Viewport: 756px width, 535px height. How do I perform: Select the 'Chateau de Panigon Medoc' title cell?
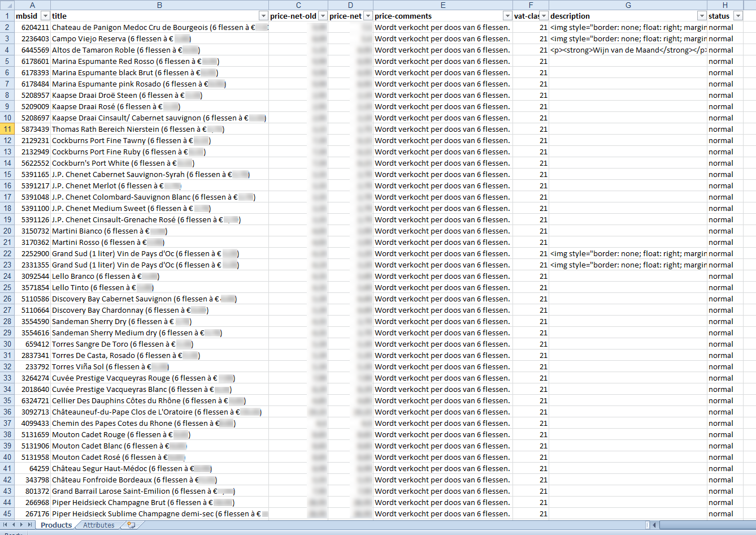pyautogui.click(x=159, y=27)
